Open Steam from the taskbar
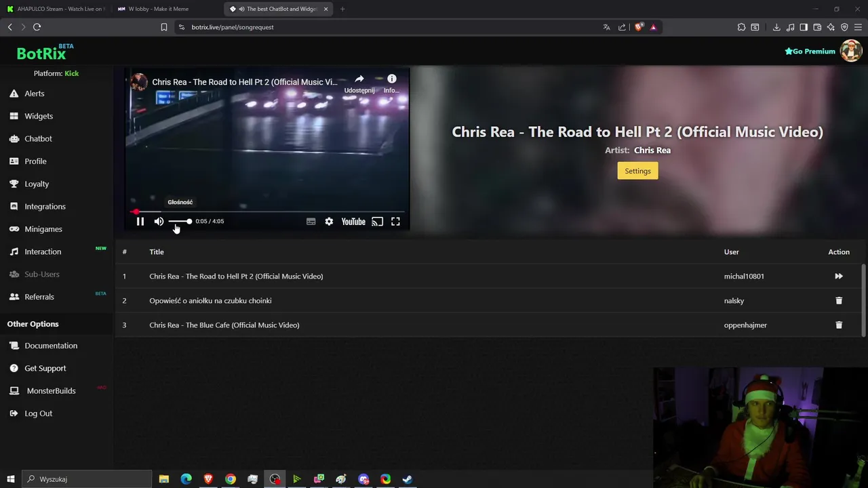This screenshot has width=868, height=488. point(408,479)
